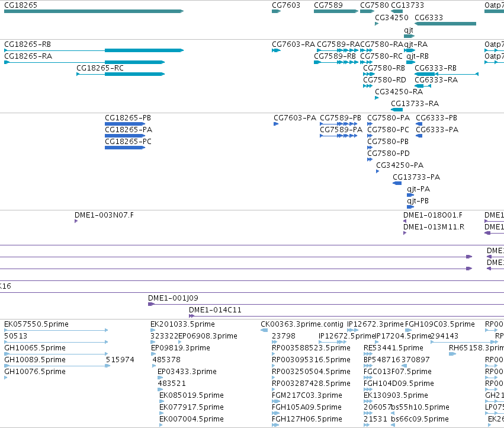This screenshot has width=504, height=428.
Task: Click the CG34250-RA transcript label
Action: pyautogui.click(x=399, y=92)
